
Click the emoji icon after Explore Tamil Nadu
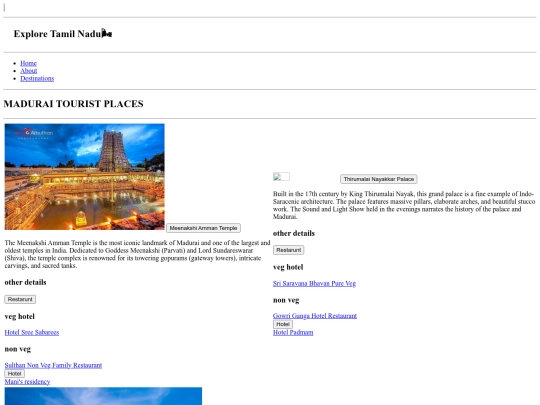107,33
